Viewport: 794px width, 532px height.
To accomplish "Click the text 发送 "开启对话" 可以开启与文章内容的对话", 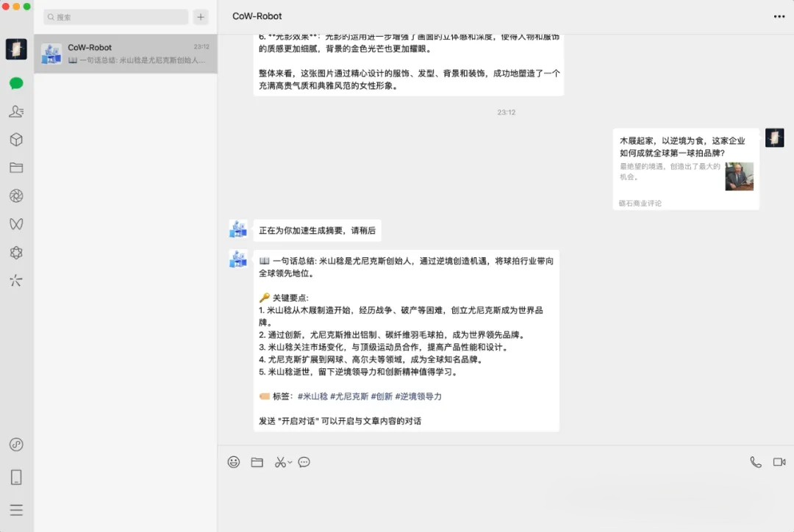I will point(340,421).
